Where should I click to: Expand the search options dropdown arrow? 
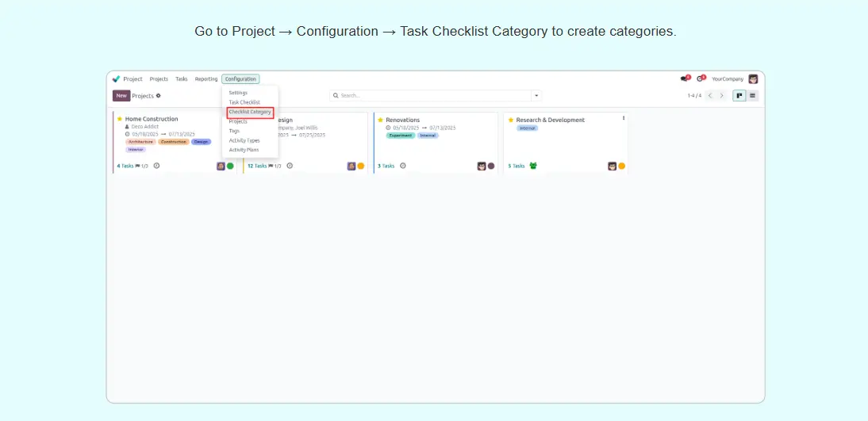(x=536, y=96)
